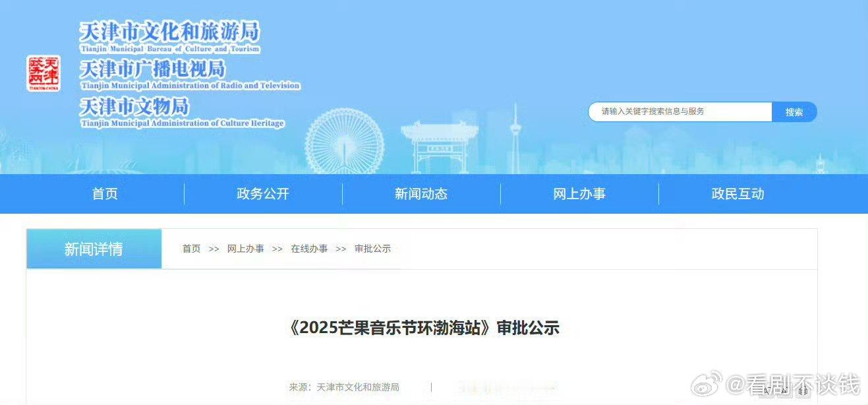Click the 天津市文物局 header title
Image resolution: width=868 pixels, height=405 pixels.
pyautogui.click(x=134, y=106)
